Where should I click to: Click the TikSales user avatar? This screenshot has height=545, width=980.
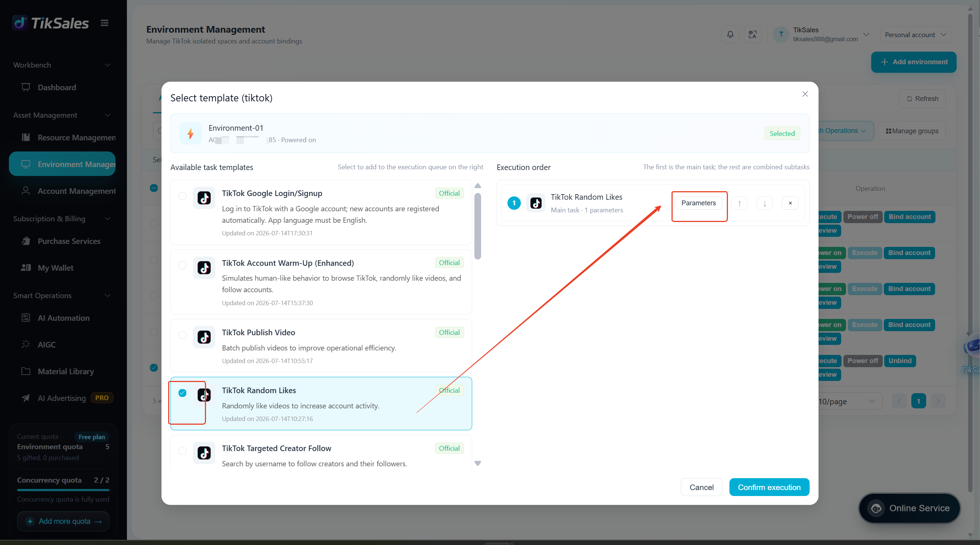(x=781, y=35)
